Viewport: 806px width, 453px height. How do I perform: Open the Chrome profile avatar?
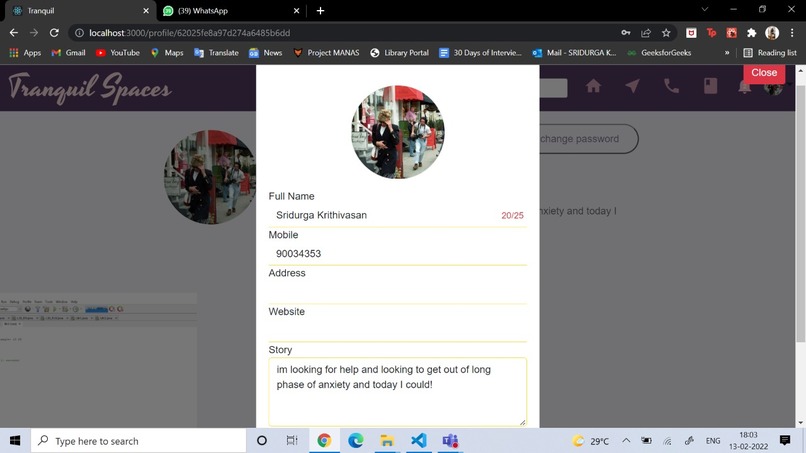pos(772,33)
